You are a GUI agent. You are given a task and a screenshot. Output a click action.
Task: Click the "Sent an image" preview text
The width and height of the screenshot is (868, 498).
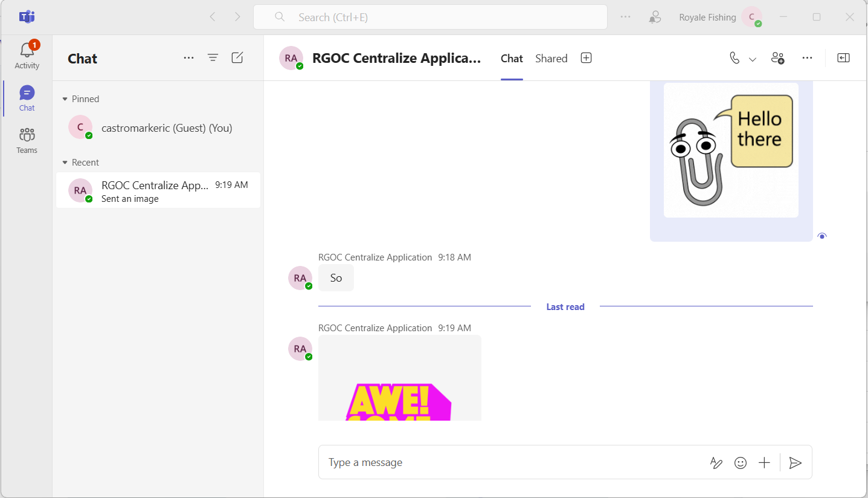pos(130,199)
